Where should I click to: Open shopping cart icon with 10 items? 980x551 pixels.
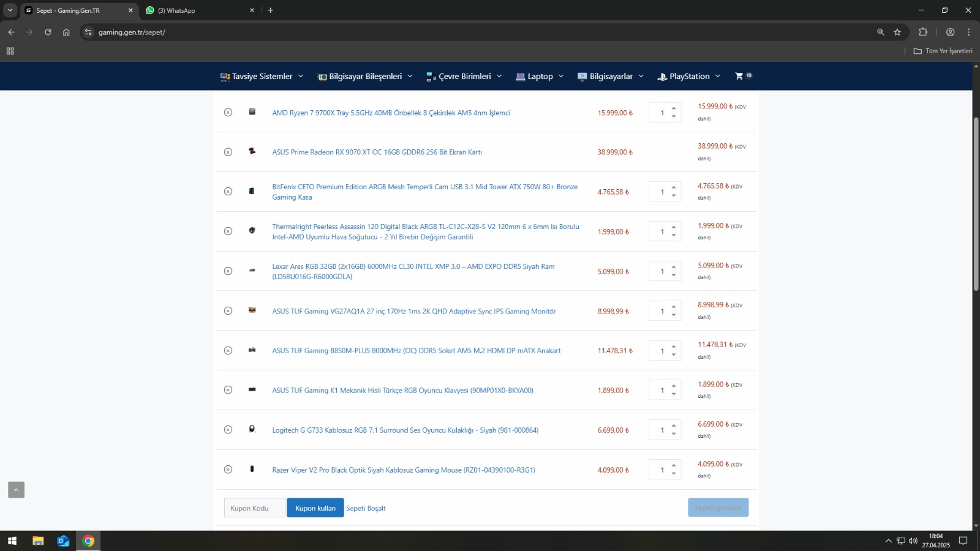click(744, 76)
